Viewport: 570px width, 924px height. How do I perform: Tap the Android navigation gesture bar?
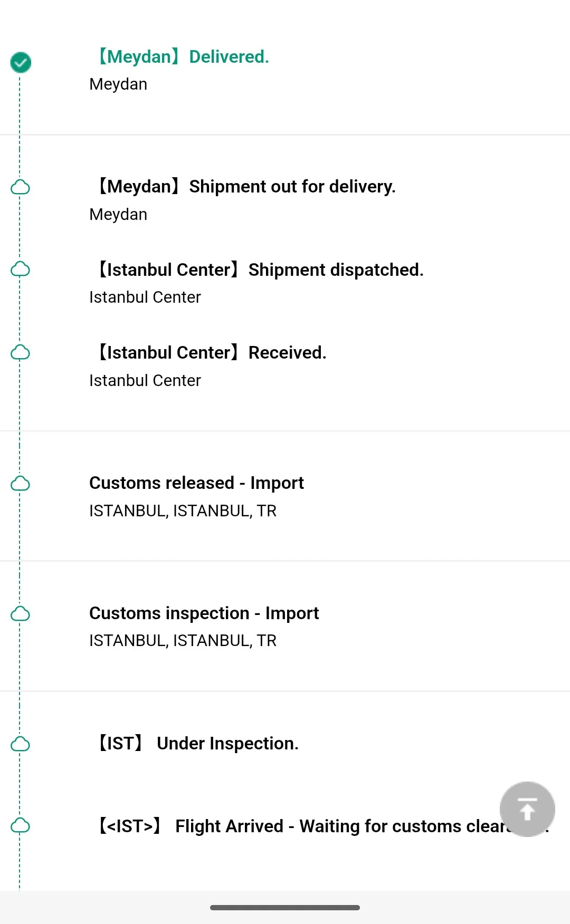(285, 908)
